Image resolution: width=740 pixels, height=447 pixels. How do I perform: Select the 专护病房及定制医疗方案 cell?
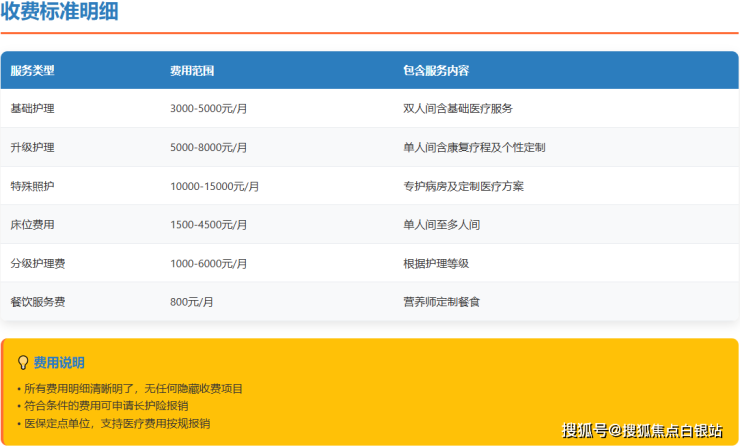coord(463,186)
